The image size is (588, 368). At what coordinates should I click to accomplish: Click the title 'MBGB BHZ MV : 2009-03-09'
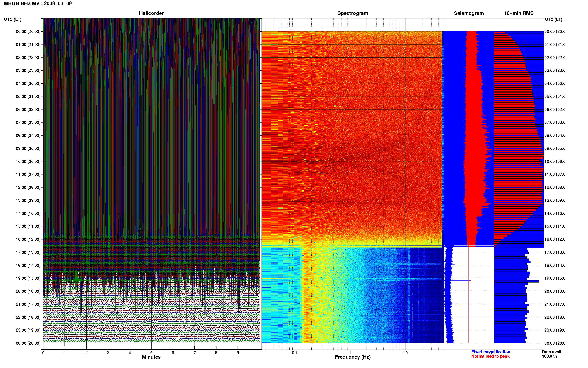[x=38, y=4]
